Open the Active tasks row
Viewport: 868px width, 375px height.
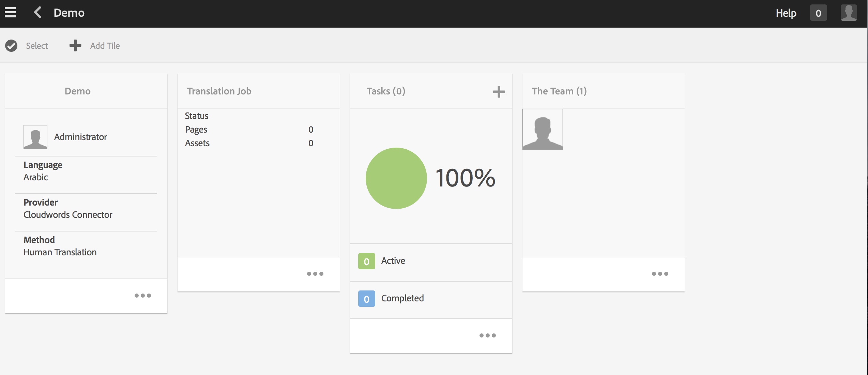click(393, 261)
